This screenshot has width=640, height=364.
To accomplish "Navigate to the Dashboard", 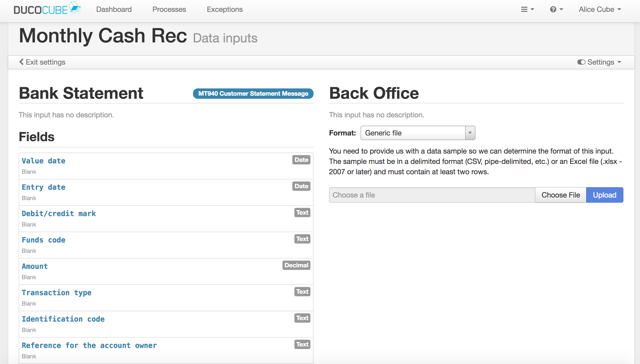I will (x=114, y=9).
